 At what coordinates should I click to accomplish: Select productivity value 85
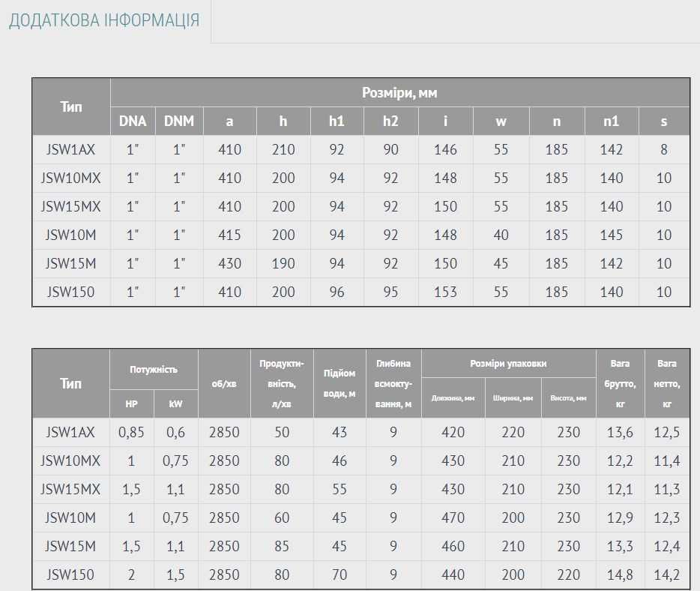282,546
